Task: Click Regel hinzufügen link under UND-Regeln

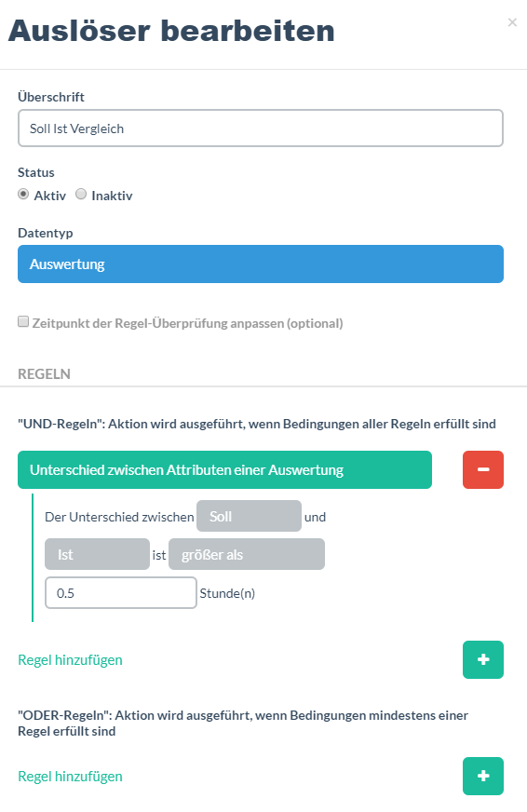Action: pyautogui.click(x=70, y=660)
